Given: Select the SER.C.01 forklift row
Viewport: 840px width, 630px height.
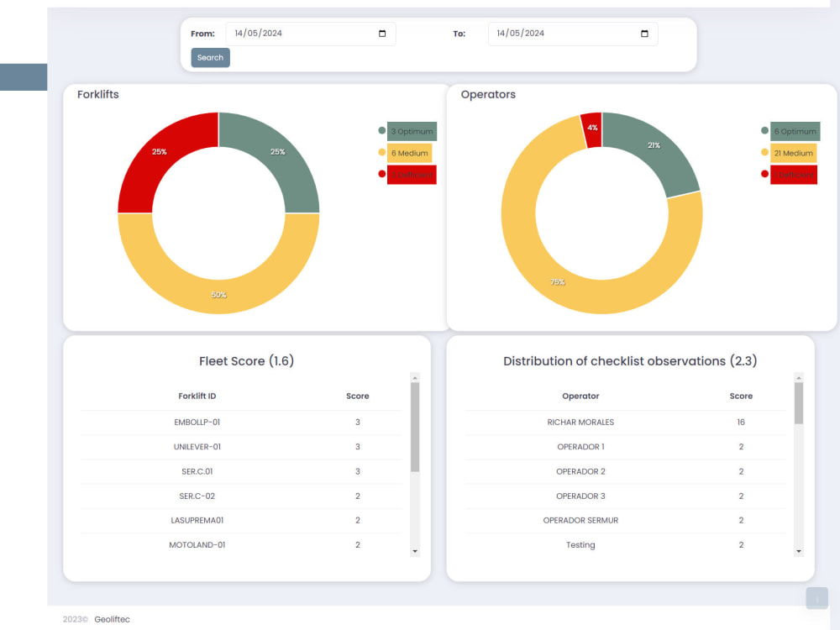Looking at the screenshot, I should click(x=241, y=471).
